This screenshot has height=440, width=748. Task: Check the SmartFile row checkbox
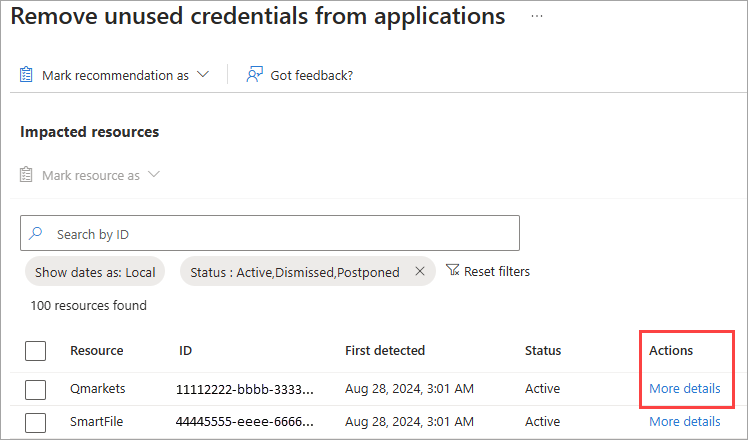35,422
